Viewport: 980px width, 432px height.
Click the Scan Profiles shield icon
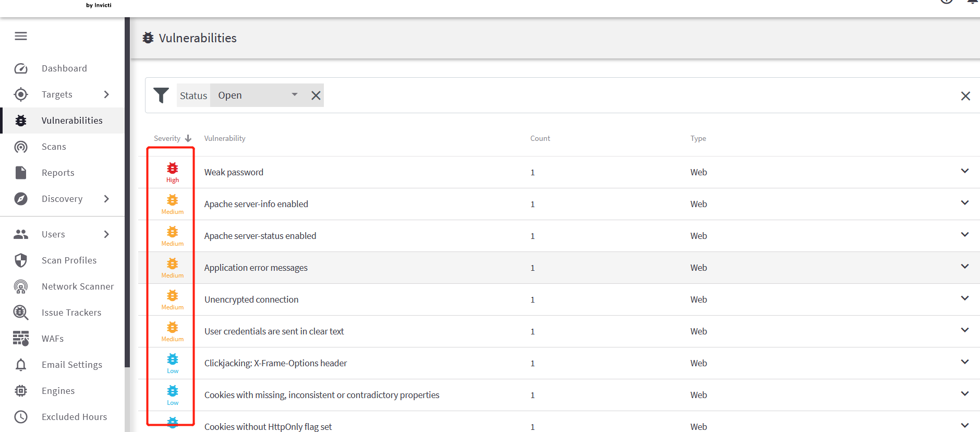tap(21, 260)
